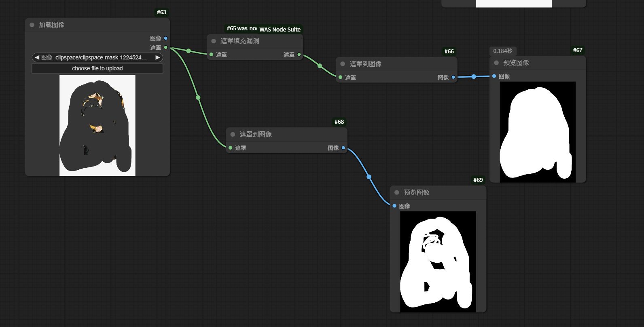644x327 pixels.
Task: Click the 图像 input port on preview node #69
Action: [394, 206]
